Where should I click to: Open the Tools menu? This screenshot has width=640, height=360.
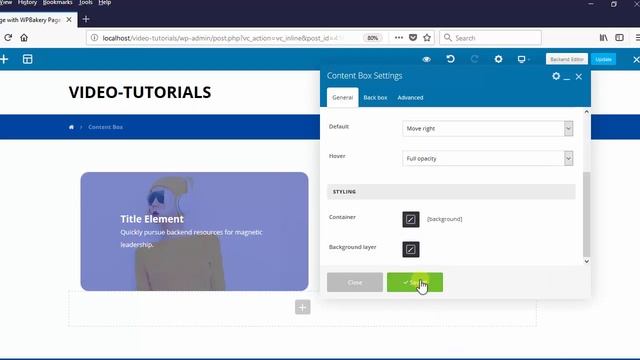point(85,2)
